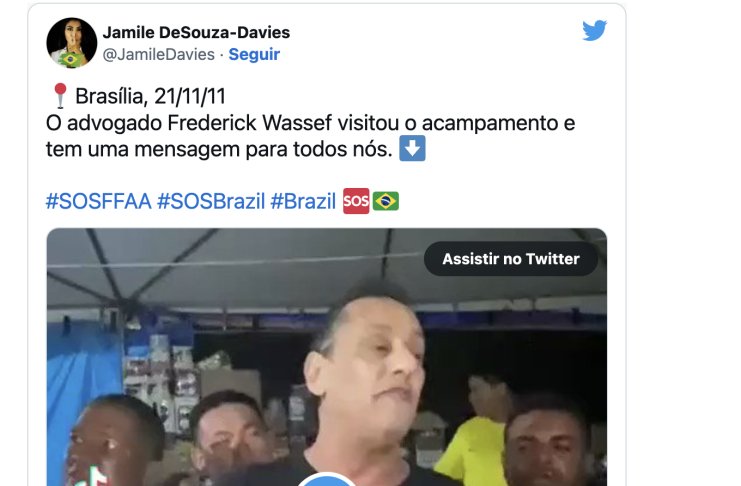Open the @JamileDavies handle link
741x486 pixels.
pos(158,54)
